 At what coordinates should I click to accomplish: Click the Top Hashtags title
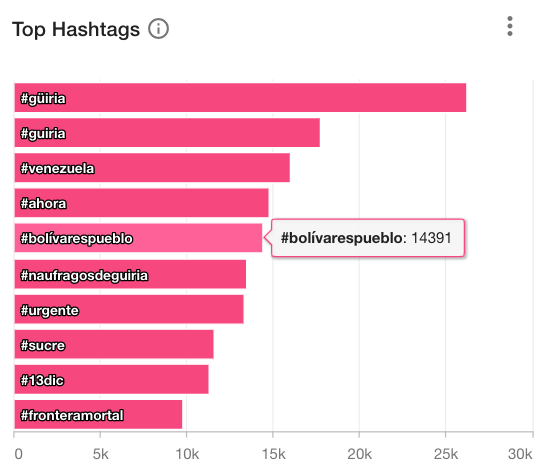pyautogui.click(x=76, y=29)
